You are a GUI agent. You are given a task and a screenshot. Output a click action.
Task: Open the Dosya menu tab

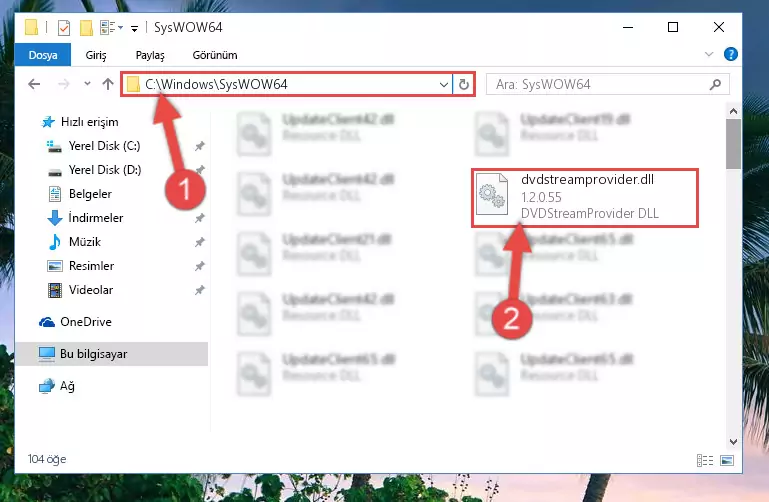(x=43, y=55)
